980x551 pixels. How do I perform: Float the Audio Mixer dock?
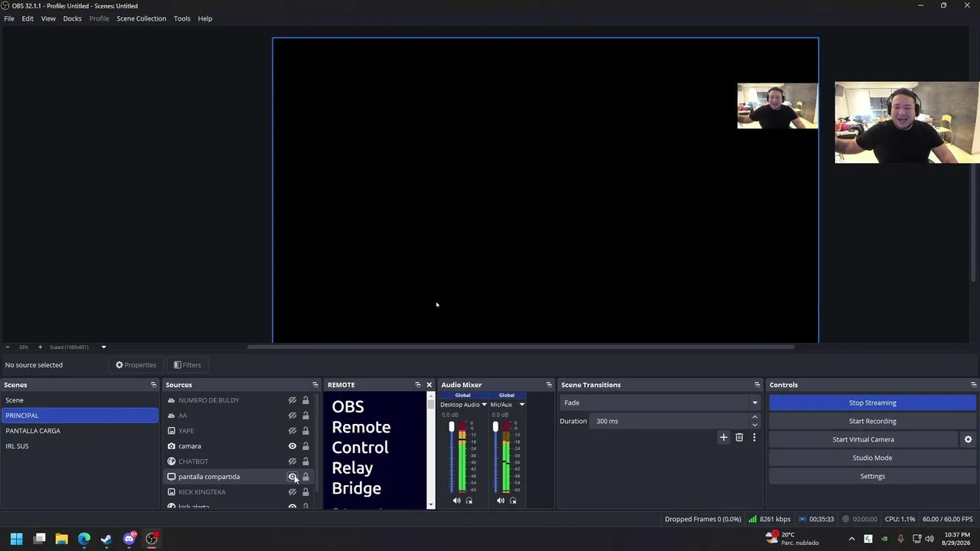click(549, 385)
